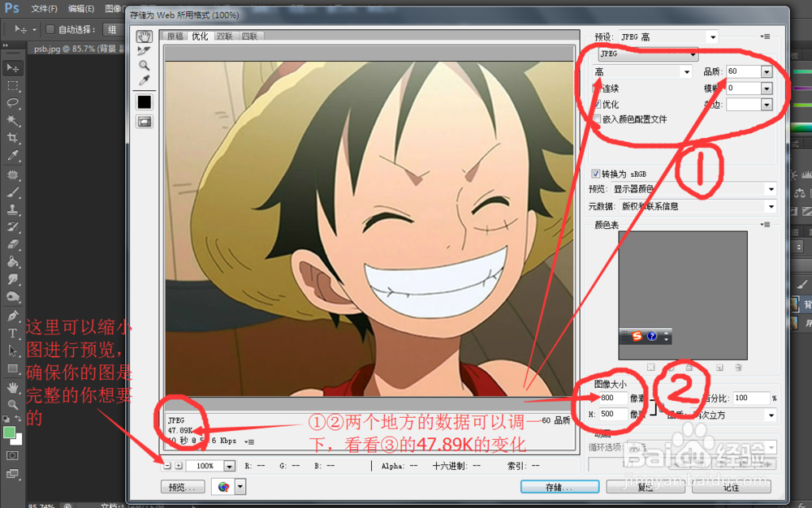Toggle slices visibility button in dialog
Image resolution: width=812 pixels, height=508 pixels.
144,122
